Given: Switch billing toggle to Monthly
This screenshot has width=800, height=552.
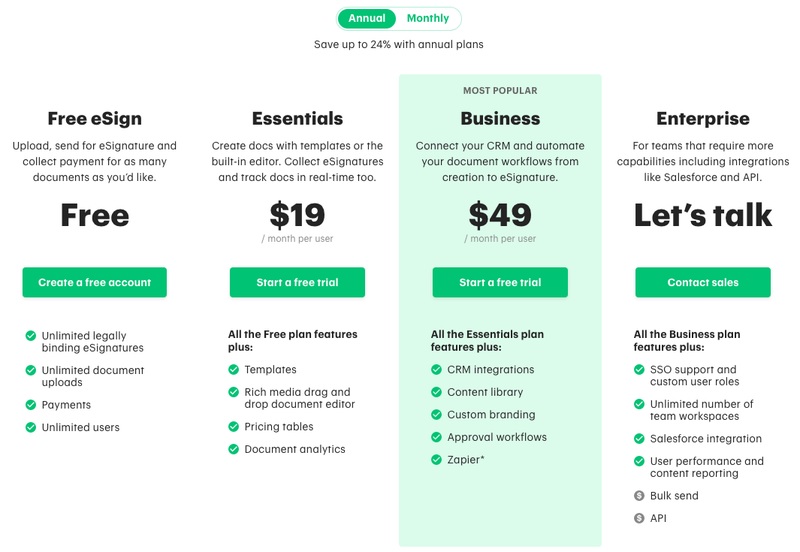Looking at the screenshot, I should point(428,18).
